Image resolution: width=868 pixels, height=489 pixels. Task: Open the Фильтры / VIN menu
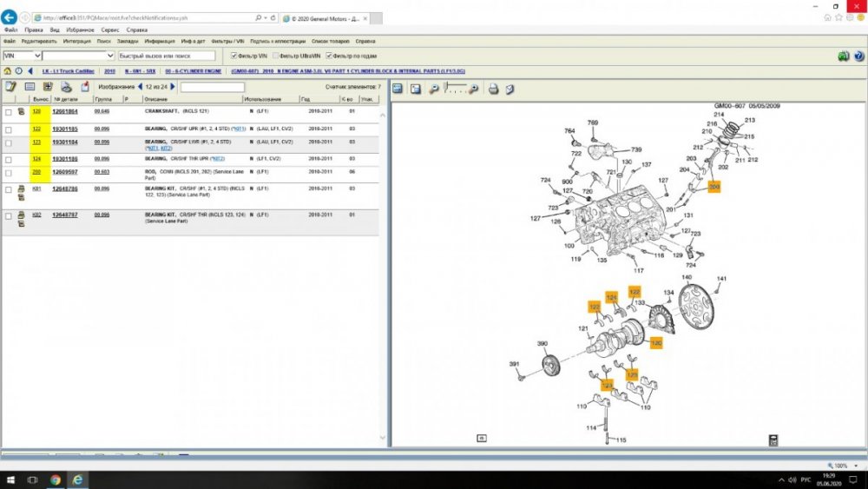pyautogui.click(x=227, y=41)
